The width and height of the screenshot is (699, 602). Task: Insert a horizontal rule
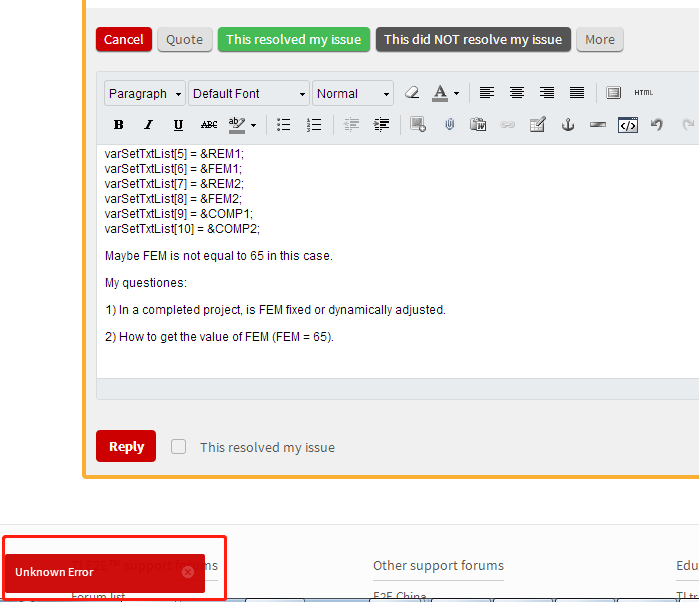pos(598,125)
